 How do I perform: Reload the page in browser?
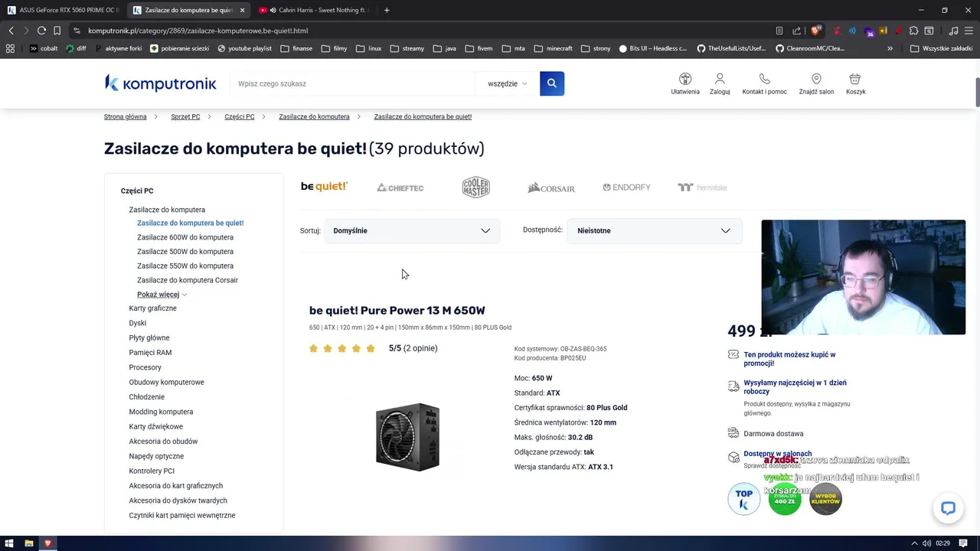tap(41, 31)
